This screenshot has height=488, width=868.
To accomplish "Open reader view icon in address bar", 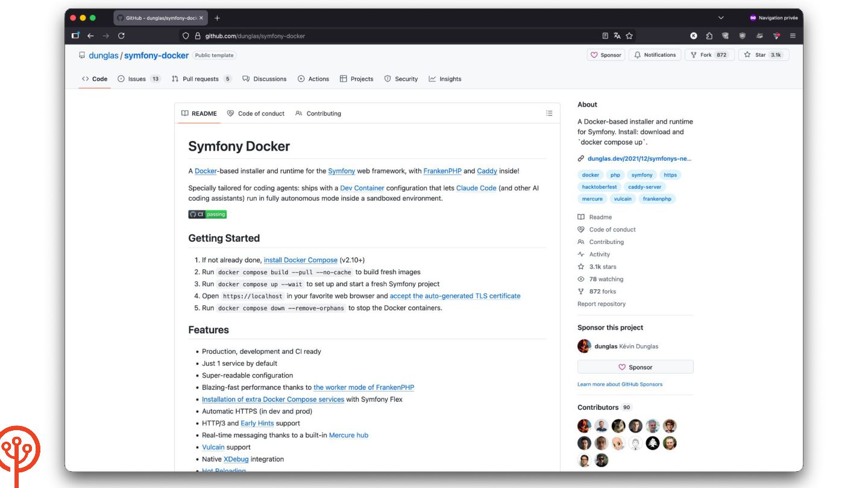I will pos(605,36).
